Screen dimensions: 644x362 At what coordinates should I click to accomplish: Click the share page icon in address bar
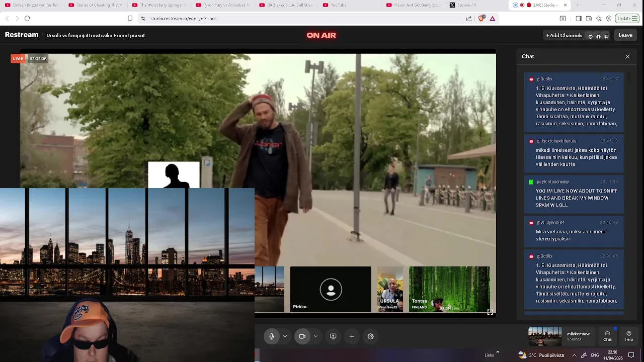(x=469, y=19)
